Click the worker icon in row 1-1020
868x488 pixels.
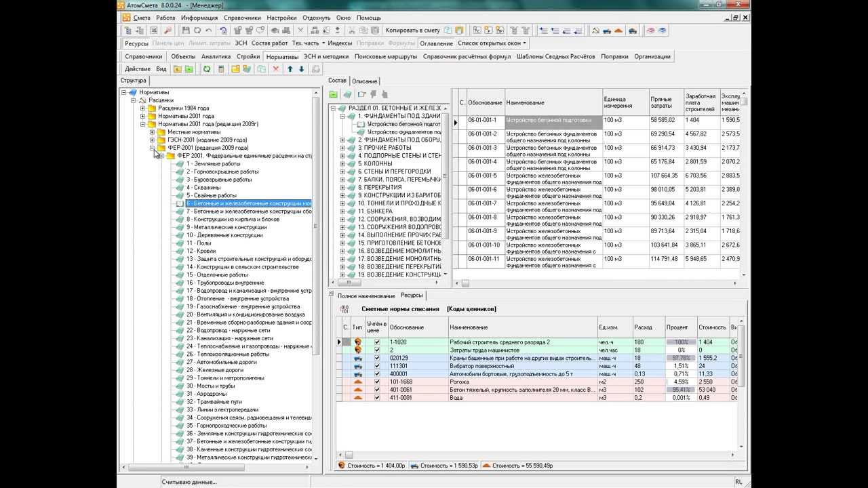coord(357,342)
